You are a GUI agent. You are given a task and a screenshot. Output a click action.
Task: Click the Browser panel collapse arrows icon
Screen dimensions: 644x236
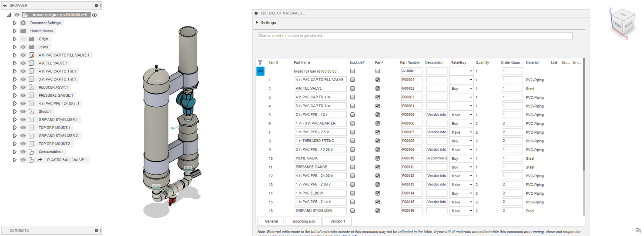(4, 5)
